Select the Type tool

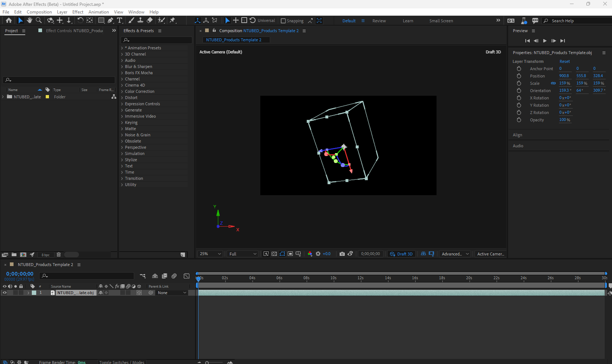120,20
